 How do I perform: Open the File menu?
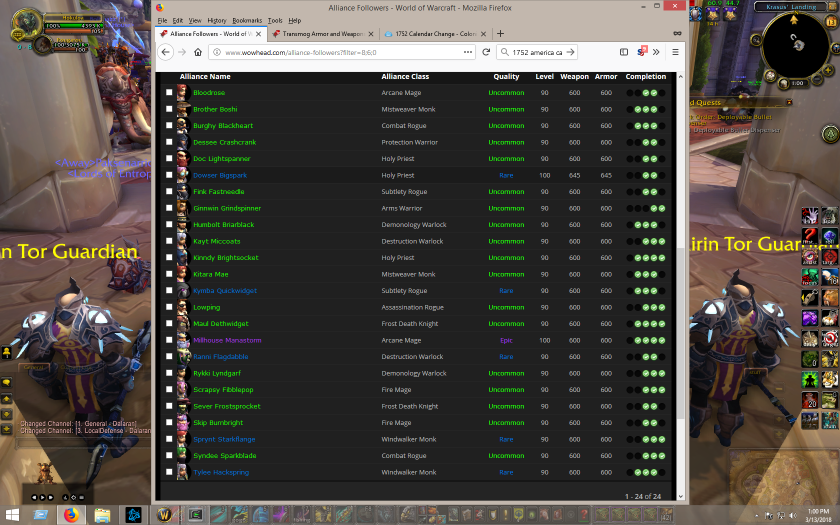point(162,20)
